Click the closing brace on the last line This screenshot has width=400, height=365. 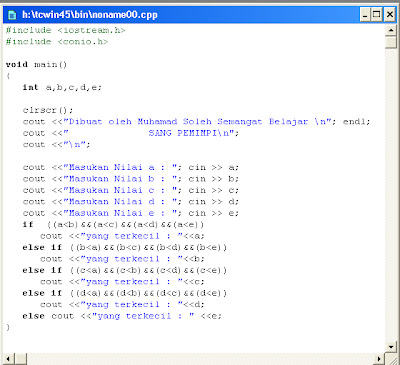point(8,327)
